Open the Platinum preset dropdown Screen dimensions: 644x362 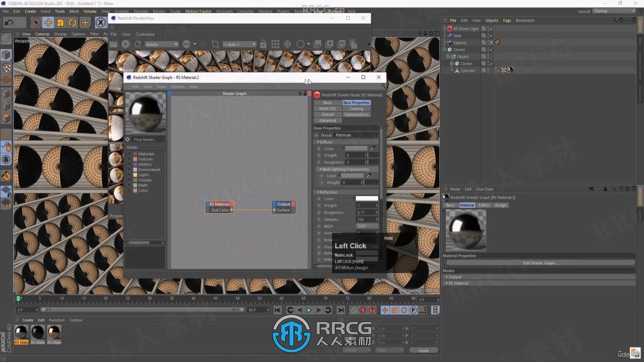[356, 135]
